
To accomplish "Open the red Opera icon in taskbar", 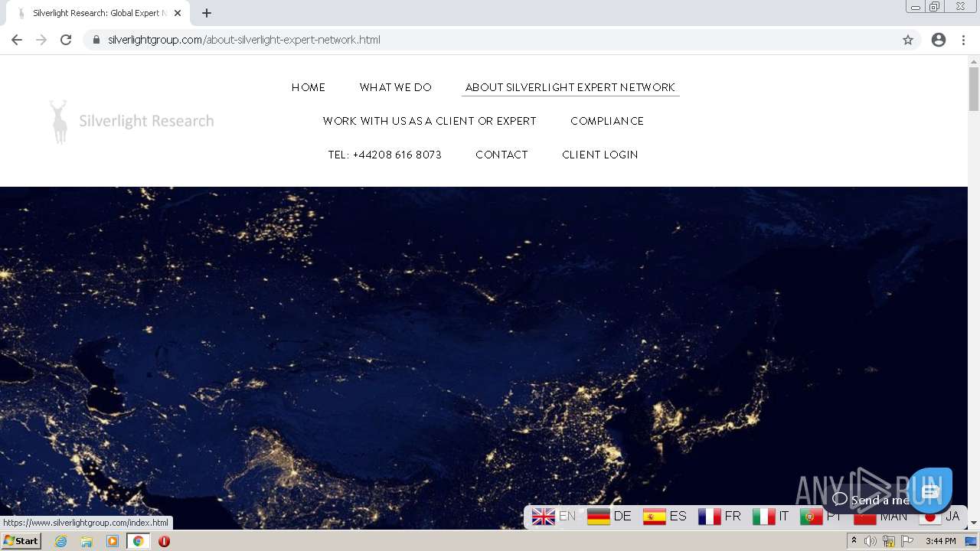I will (164, 541).
